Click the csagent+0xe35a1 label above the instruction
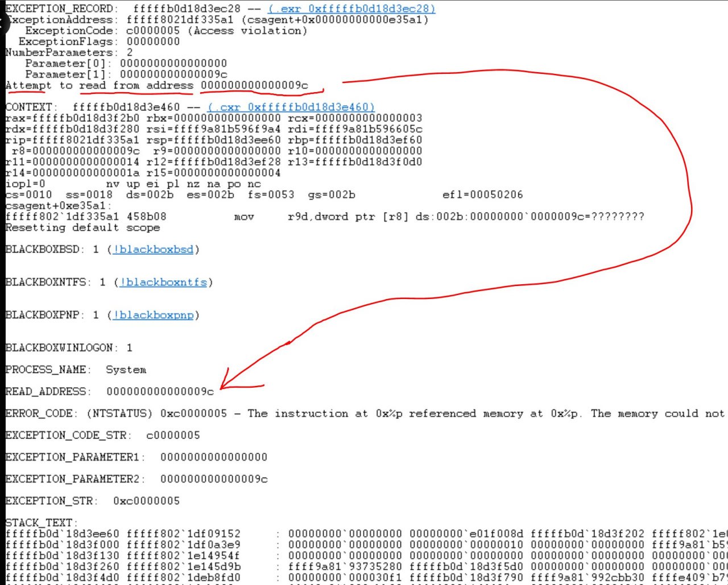This screenshot has width=728, height=585. pyautogui.click(x=59, y=205)
